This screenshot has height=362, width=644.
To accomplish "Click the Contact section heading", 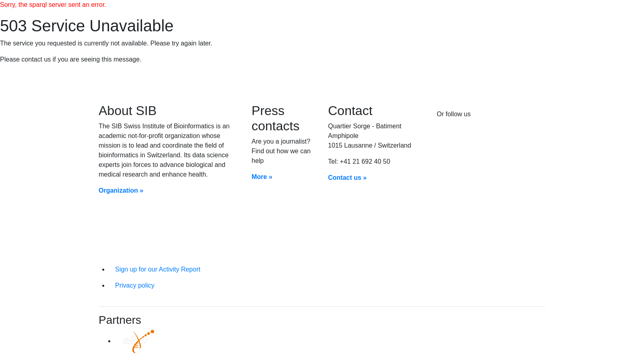I will (x=350, y=111).
